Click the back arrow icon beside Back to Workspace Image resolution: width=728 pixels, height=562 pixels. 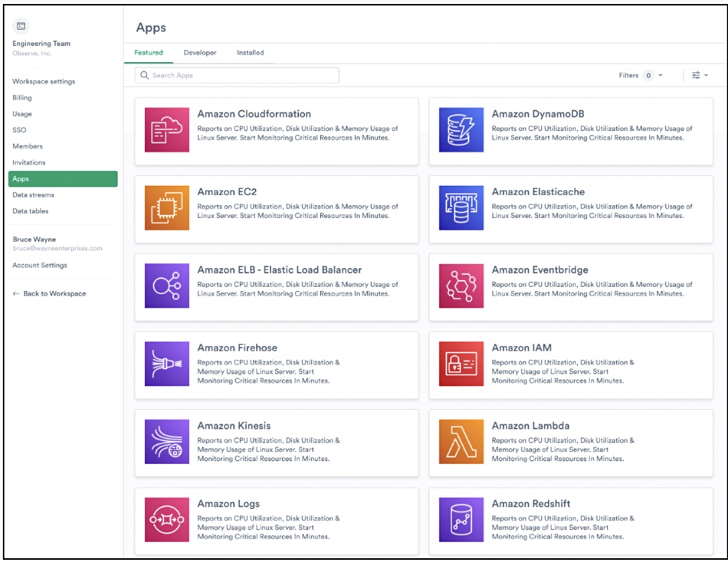16,294
